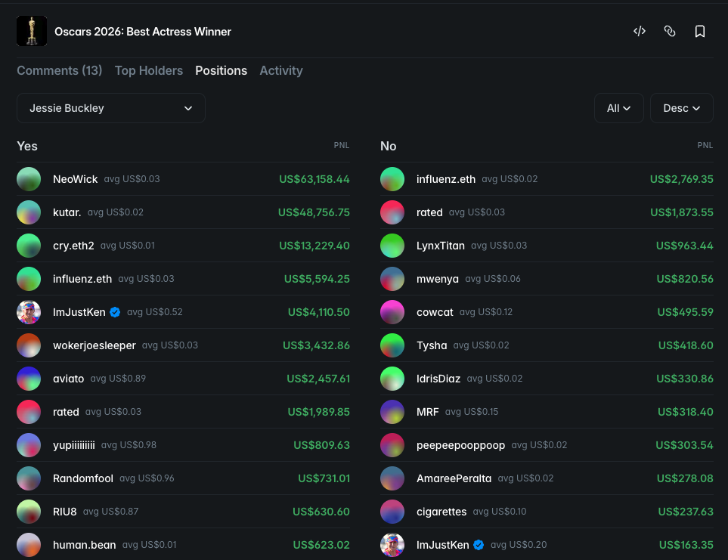
Task: Click PNL value US$623.02
Action: 321,545
